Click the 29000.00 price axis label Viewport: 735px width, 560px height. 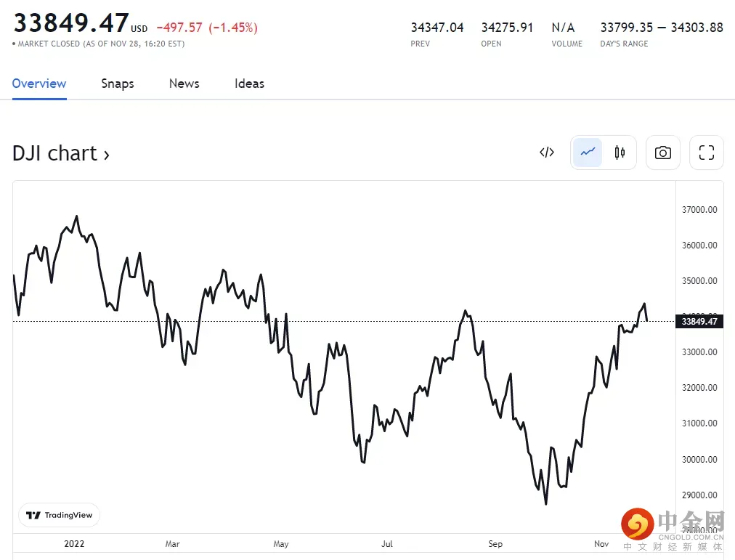(x=698, y=495)
